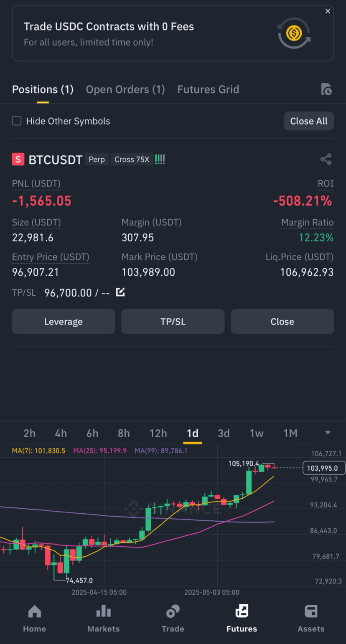This screenshot has height=644, width=346.
Task: Open the Cross 75X margin mode selector
Action: tap(132, 160)
